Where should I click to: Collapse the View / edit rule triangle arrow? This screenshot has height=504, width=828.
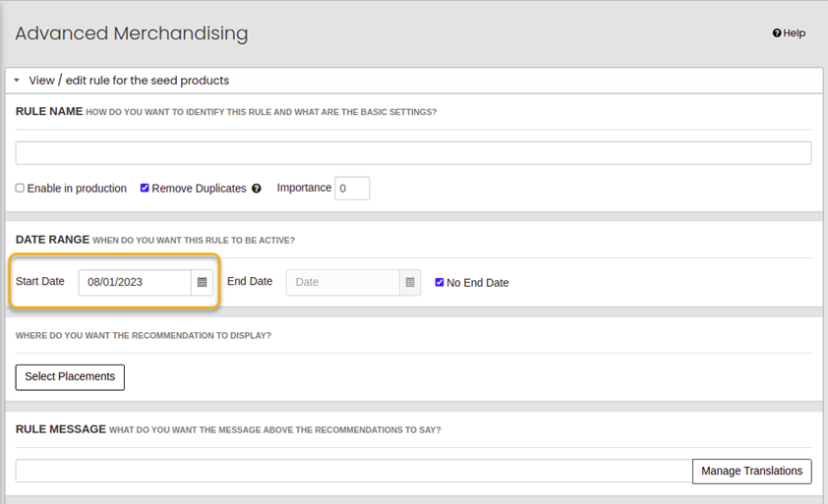[x=17, y=81]
